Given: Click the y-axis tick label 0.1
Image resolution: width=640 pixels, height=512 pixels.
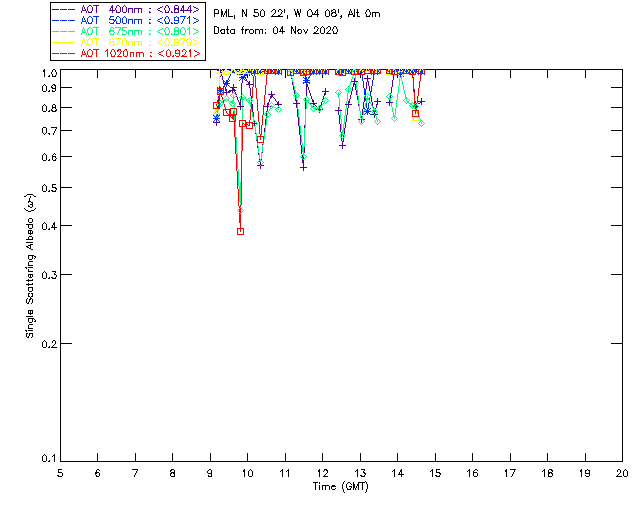Looking at the screenshot, I should (x=47, y=460).
